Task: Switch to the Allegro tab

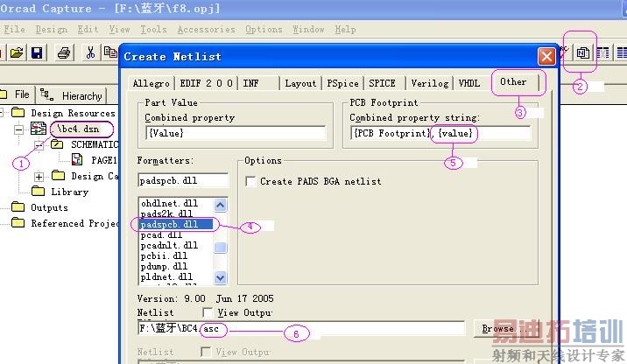Action: 151,83
